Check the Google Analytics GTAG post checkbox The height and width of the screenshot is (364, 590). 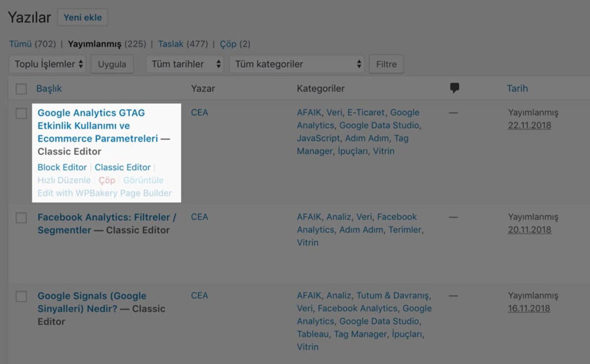[x=21, y=113]
